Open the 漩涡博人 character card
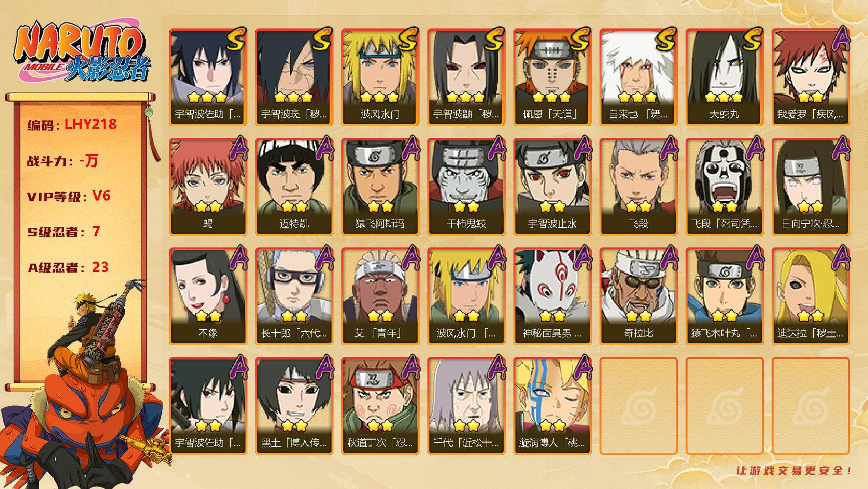 [552, 405]
